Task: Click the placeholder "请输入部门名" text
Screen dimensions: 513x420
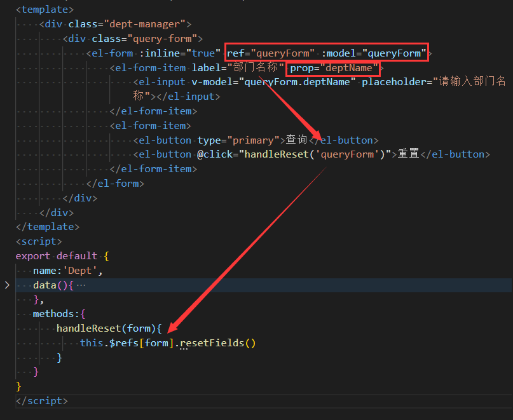Action: [472, 81]
